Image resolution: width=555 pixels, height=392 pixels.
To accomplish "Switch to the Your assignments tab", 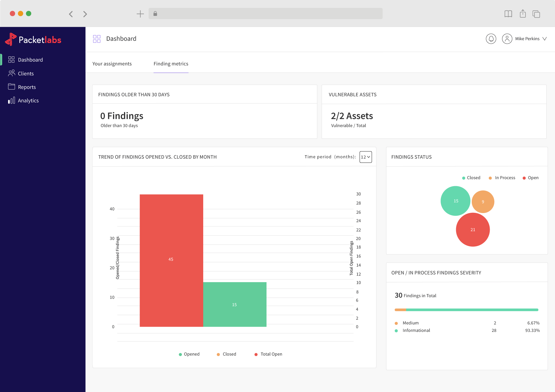I will pos(112,64).
